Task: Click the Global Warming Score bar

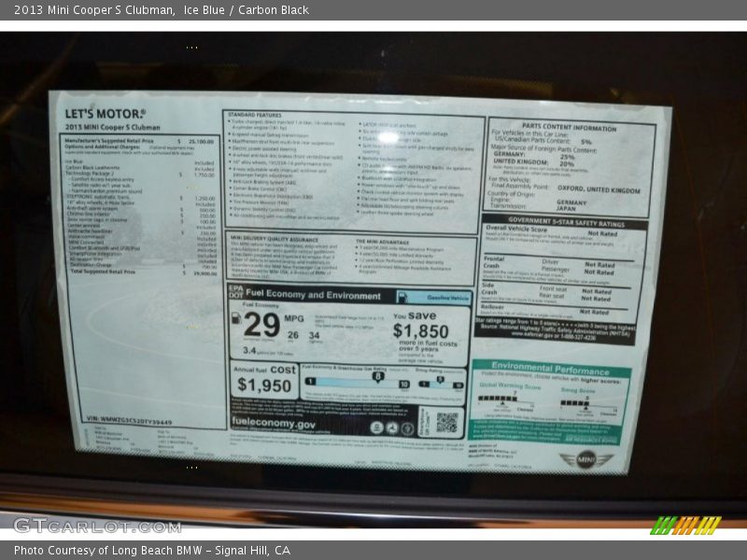Action: (x=498, y=399)
